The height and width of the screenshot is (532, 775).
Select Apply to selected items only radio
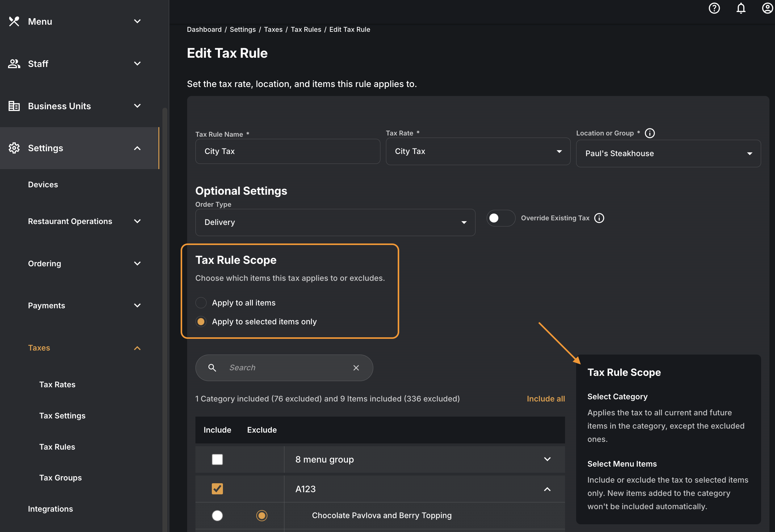click(201, 322)
